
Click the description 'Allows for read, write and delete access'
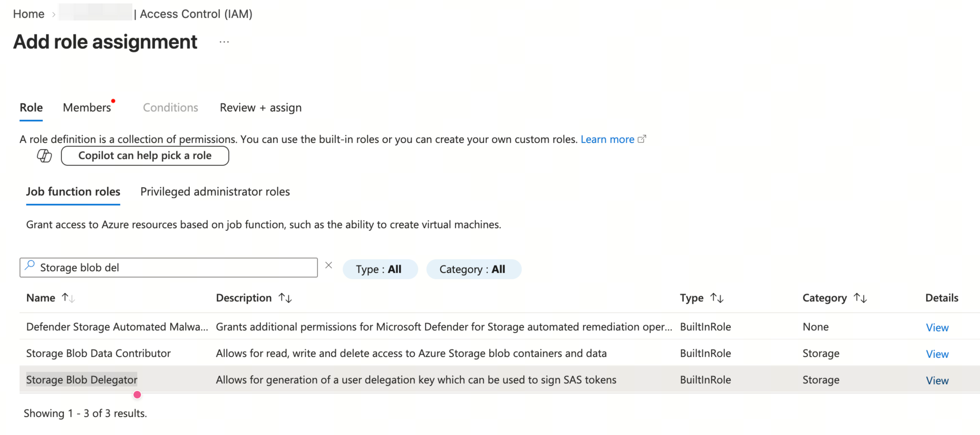pos(411,353)
